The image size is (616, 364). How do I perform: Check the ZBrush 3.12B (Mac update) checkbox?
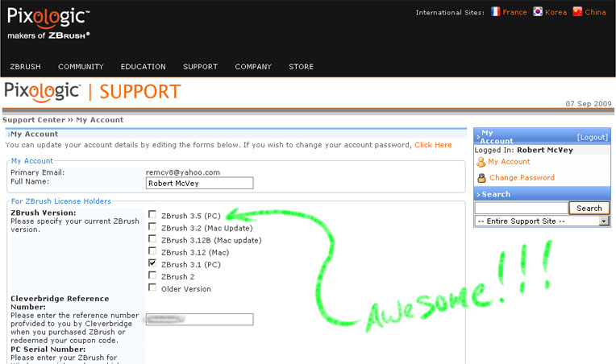coord(152,239)
